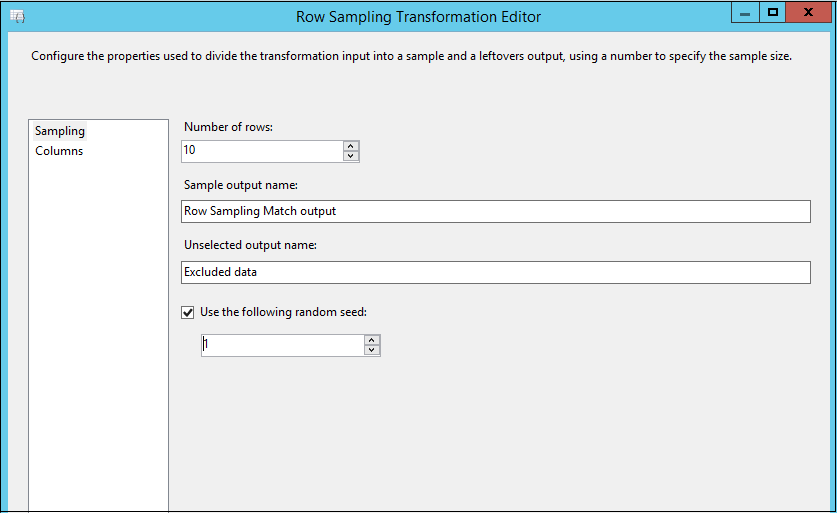Image resolution: width=837 pixels, height=513 pixels.
Task: Open the Columns page
Action: (x=59, y=151)
